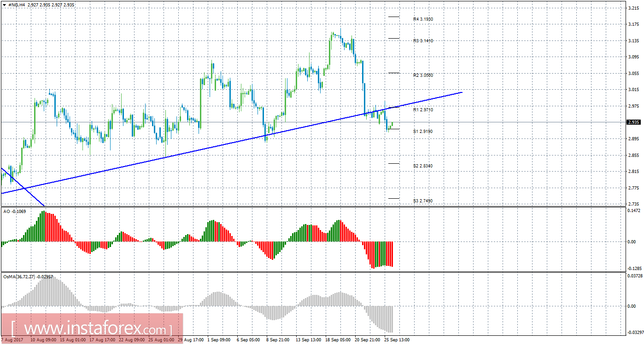Image resolution: width=644 pixels, height=345 pixels.
Task: Select the 25 Sep 13:00 time label
Action: pos(397,340)
